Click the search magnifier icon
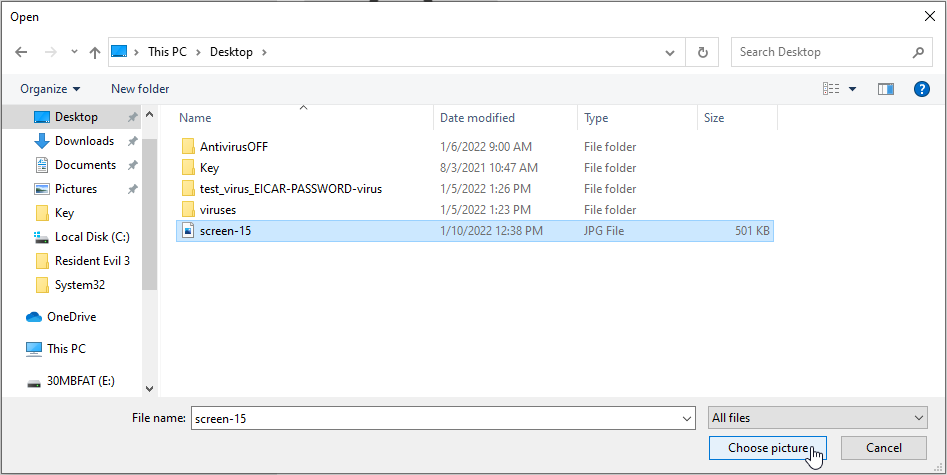This screenshot has height=475, width=947. [918, 52]
